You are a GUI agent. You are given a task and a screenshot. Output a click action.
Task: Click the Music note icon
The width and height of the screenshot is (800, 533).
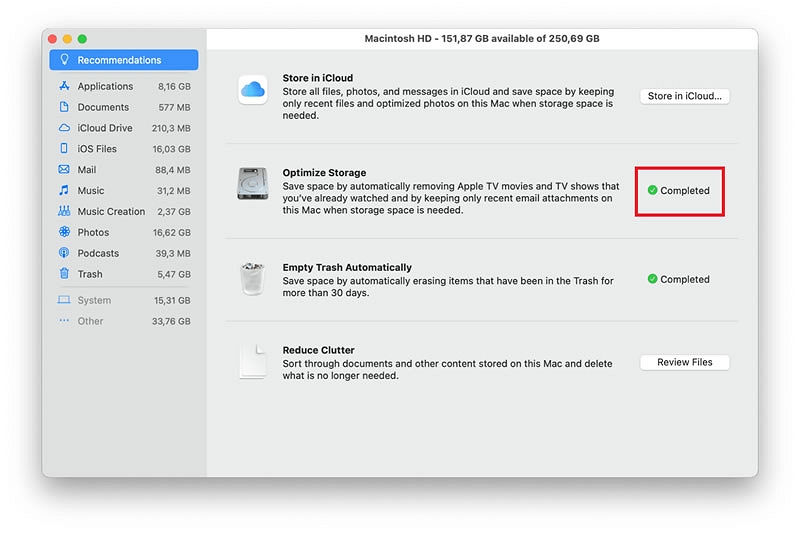point(64,190)
